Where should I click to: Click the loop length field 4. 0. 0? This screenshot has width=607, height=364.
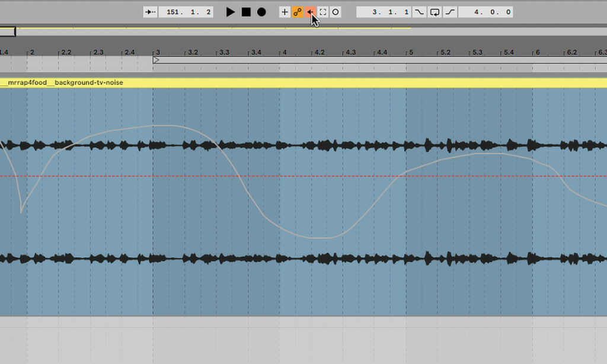486,12
